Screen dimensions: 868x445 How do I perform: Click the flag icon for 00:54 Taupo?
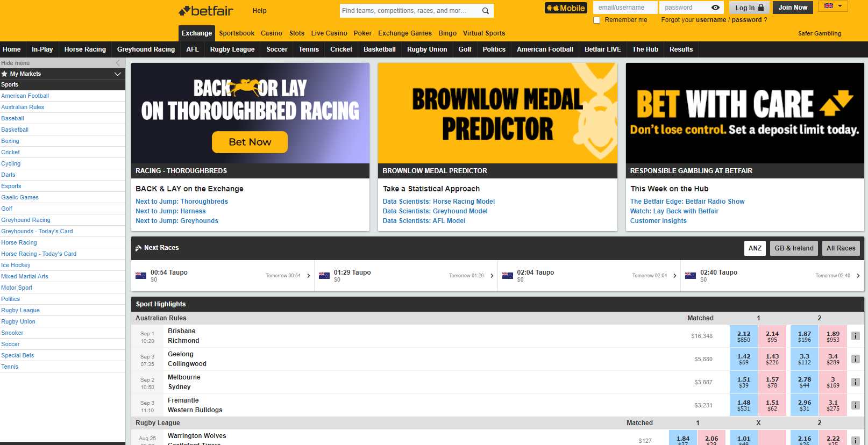(141, 276)
